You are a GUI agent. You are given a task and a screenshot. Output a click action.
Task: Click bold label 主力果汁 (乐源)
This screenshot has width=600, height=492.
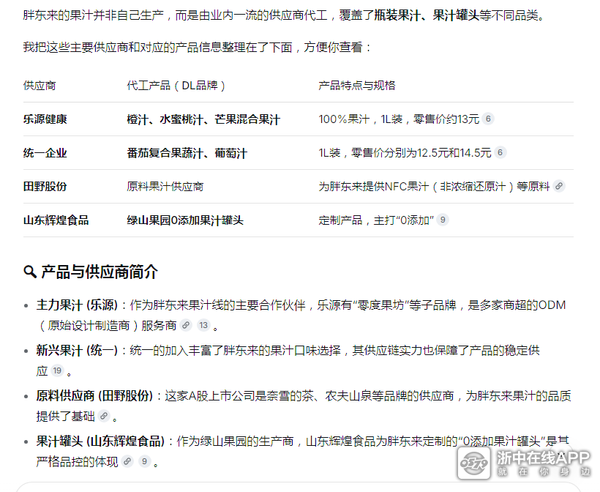click(x=76, y=304)
